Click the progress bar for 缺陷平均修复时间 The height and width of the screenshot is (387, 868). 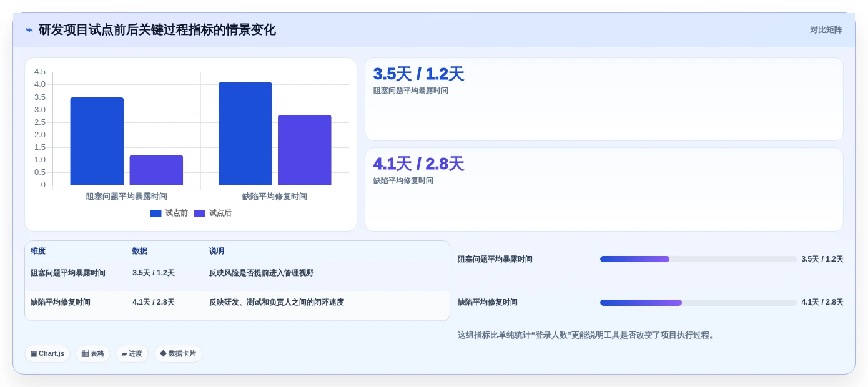pyautogui.click(x=698, y=303)
